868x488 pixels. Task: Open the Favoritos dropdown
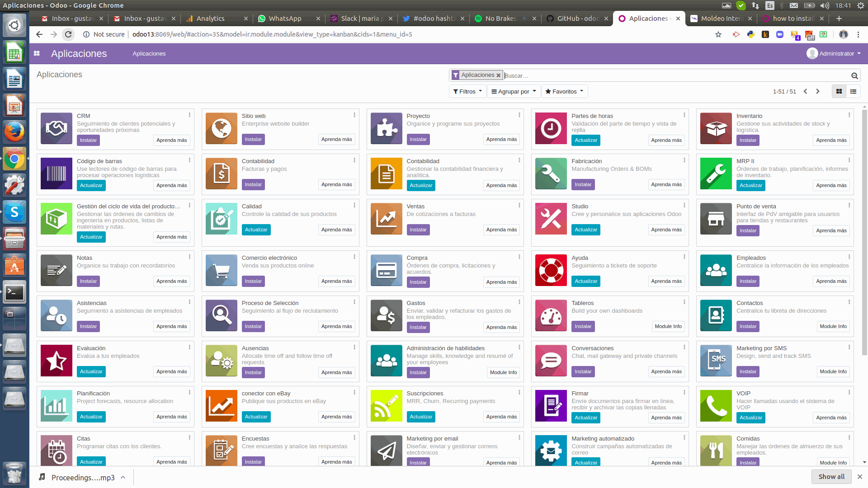pyautogui.click(x=564, y=91)
